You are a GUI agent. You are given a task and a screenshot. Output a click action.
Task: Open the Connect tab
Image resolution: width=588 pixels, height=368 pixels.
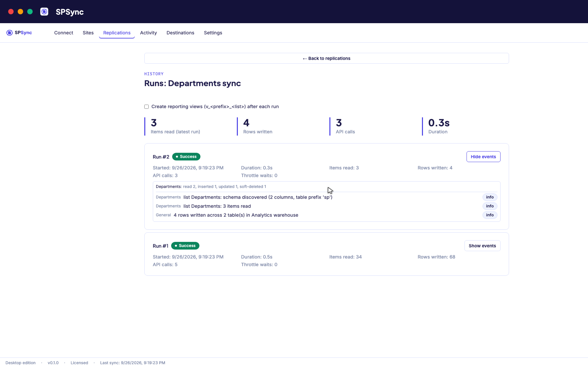[64, 33]
